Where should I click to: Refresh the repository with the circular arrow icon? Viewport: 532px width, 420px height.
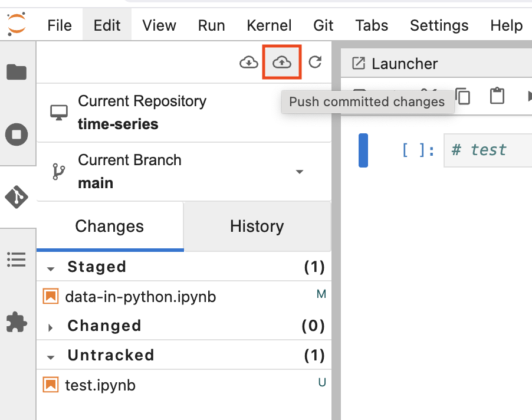coord(316,62)
